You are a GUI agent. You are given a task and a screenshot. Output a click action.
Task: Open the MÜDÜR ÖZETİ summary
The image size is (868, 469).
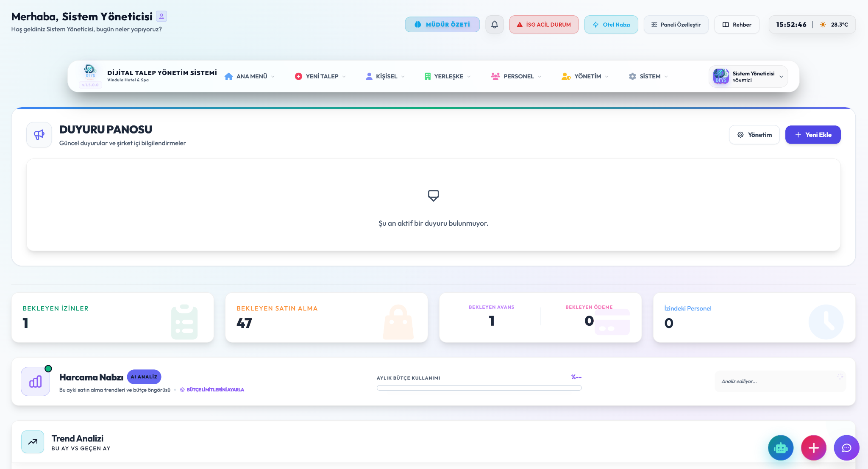click(442, 25)
